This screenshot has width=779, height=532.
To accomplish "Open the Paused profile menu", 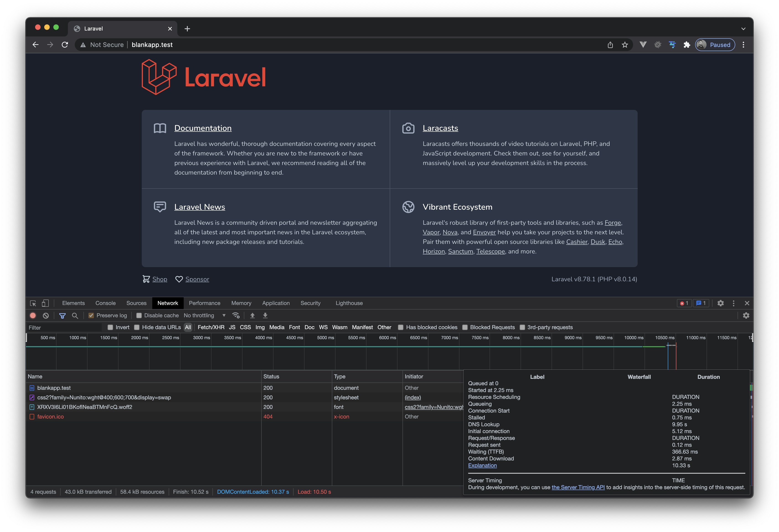I will tap(715, 45).
